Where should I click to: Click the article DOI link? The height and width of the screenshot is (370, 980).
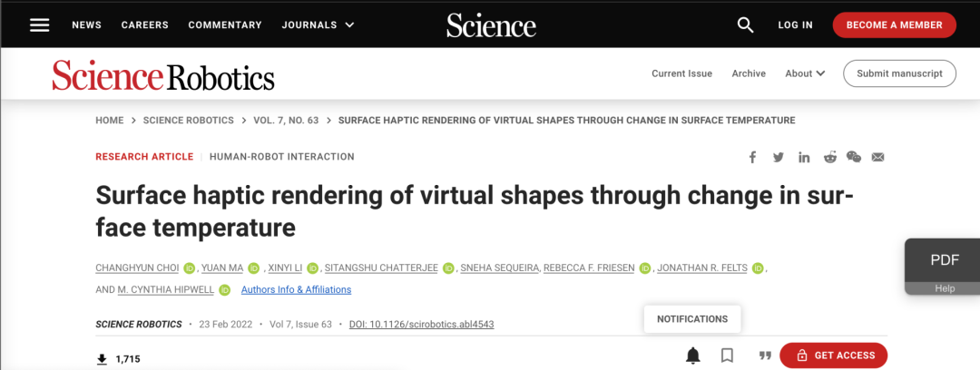pos(421,324)
